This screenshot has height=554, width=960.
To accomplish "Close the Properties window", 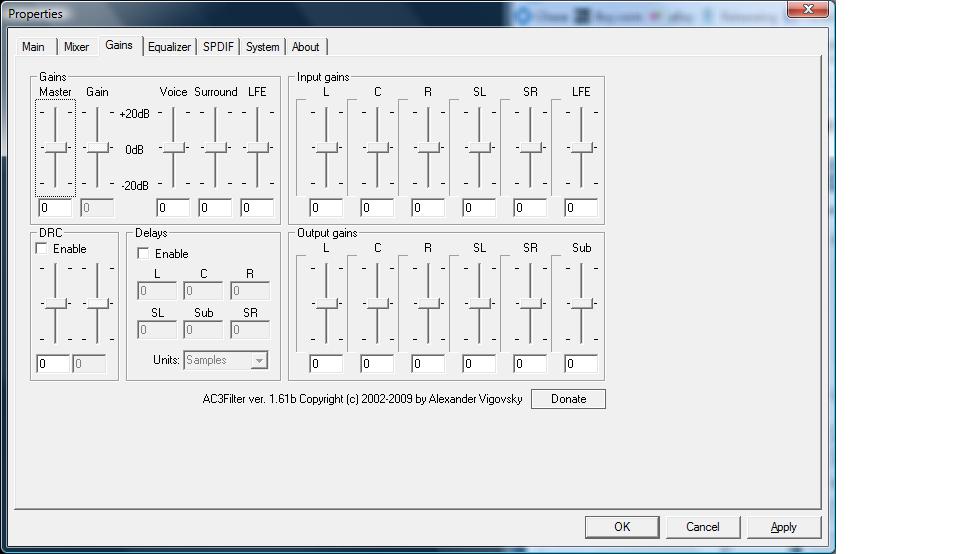I will [808, 10].
